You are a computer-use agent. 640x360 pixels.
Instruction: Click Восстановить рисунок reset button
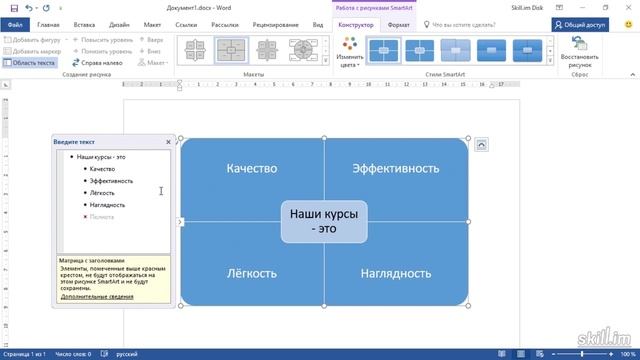tap(579, 52)
